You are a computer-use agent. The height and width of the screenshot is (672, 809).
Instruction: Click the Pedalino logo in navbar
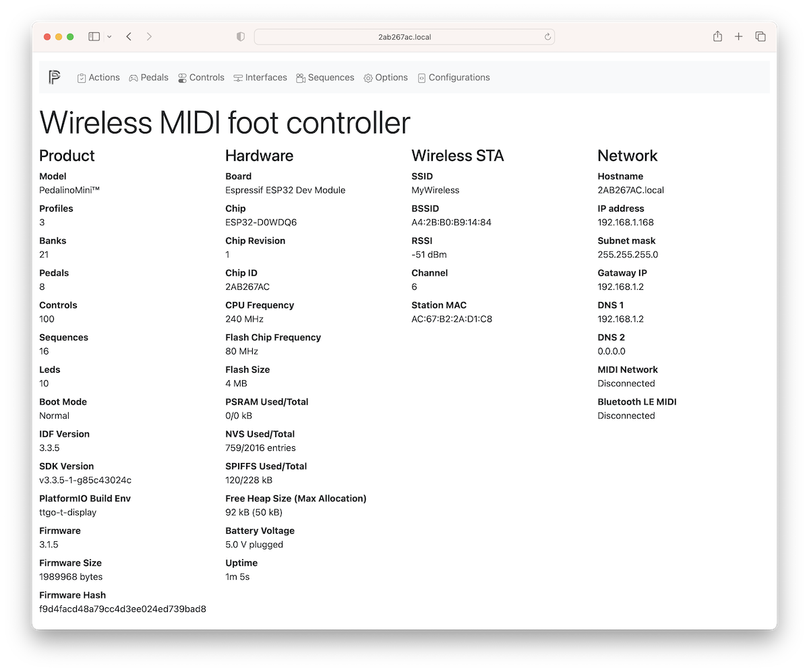click(55, 78)
